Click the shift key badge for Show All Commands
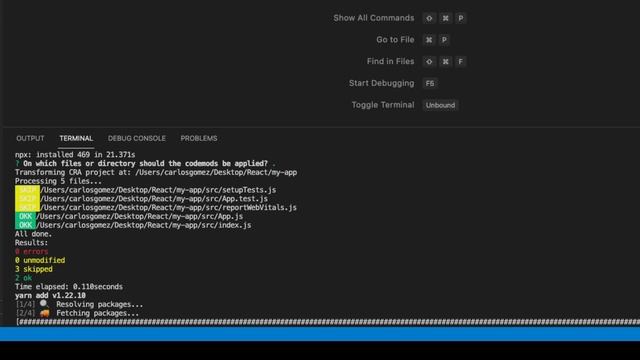 click(429, 18)
